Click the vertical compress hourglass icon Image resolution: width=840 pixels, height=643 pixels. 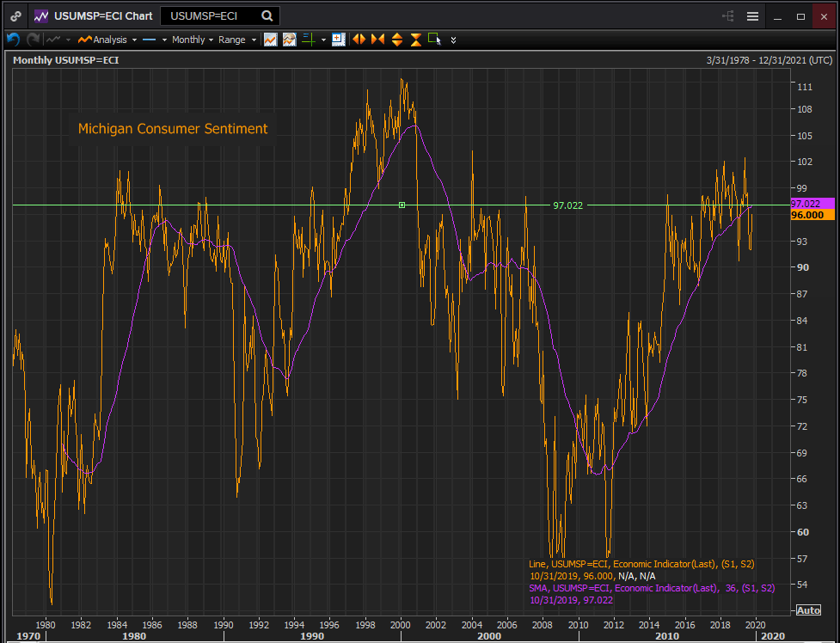click(x=415, y=40)
